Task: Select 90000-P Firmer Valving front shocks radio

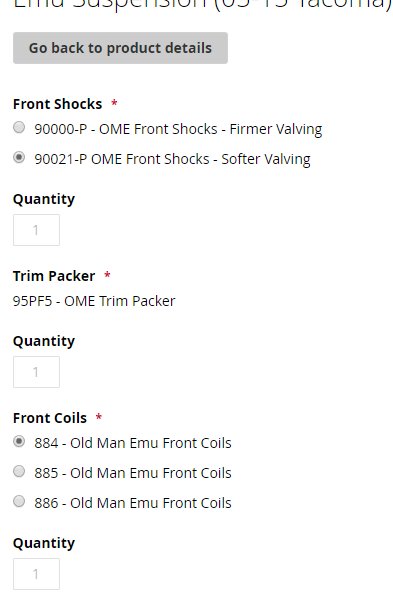Action: [x=19, y=128]
